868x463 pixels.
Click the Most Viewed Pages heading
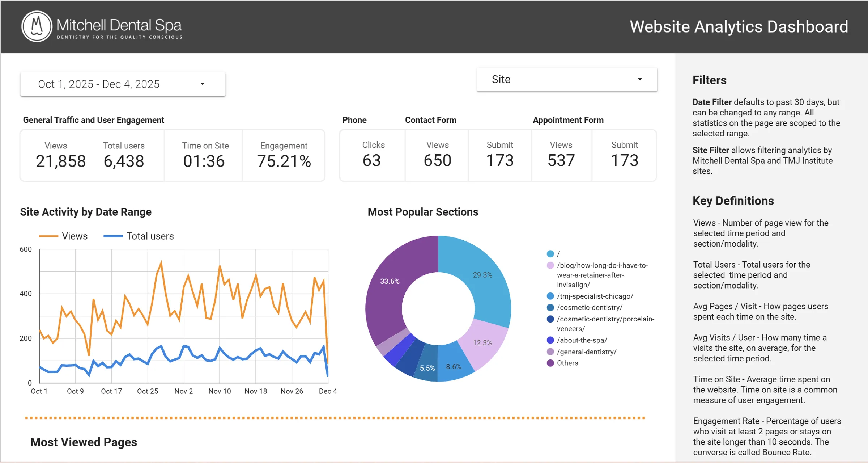[84, 442]
